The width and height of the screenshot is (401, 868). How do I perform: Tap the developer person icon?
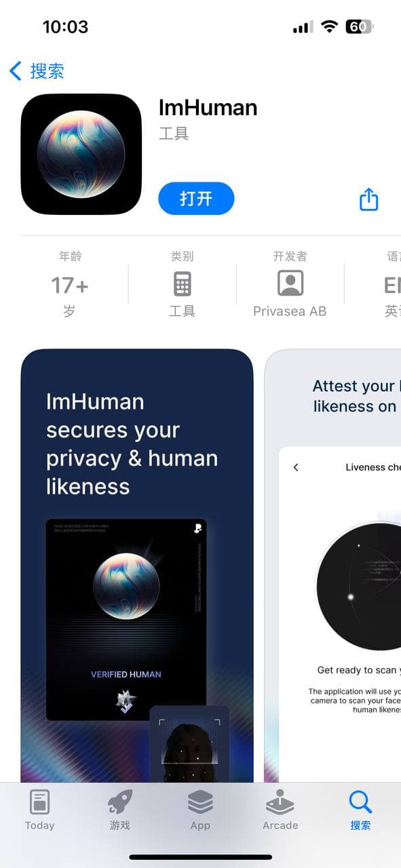tap(290, 283)
